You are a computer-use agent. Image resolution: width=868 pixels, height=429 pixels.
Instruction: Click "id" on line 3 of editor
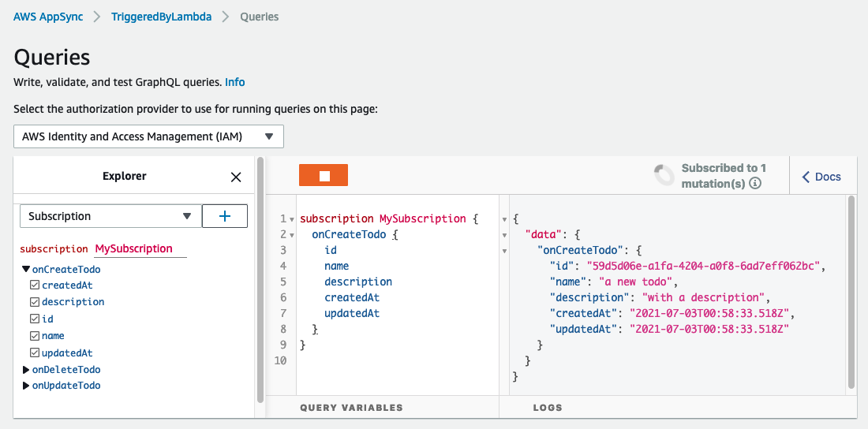click(x=331, y=250)
